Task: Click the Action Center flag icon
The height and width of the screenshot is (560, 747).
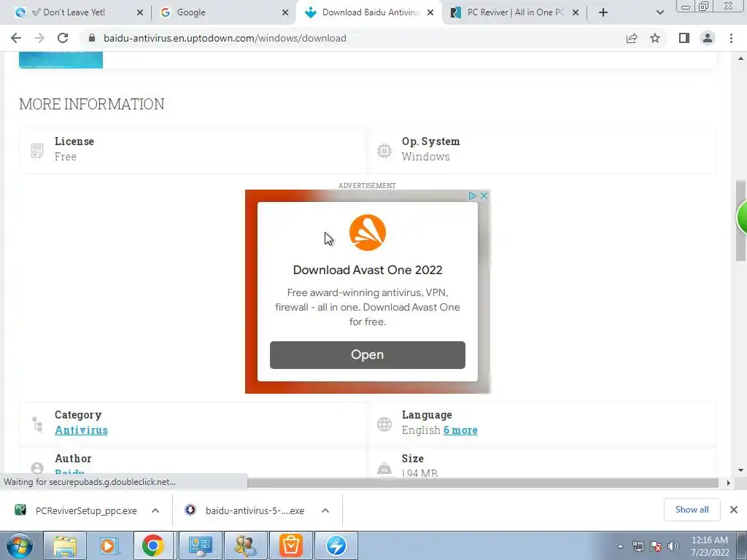Action: pos(656,546)
